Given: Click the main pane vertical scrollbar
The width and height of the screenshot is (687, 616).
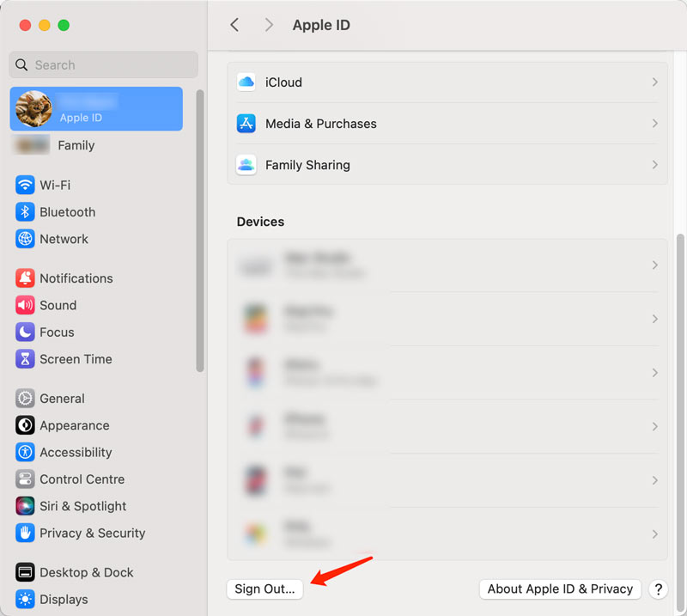Looking at the screenshot, I should coord(680,423).
